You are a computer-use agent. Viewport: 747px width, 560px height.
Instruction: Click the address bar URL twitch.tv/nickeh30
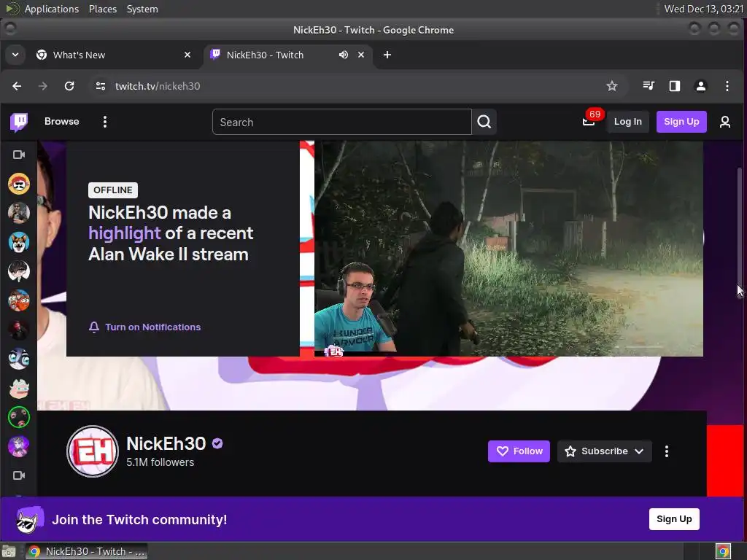(158, 86)
